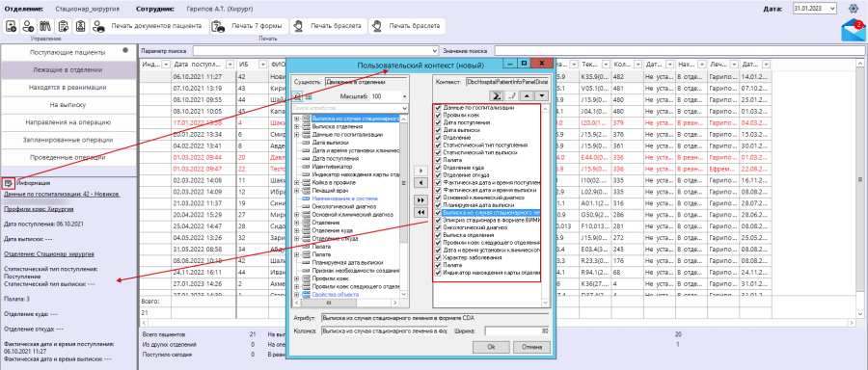Click printer icon of Печать документов пациента
868x370 pixels.
coord(99,26)
